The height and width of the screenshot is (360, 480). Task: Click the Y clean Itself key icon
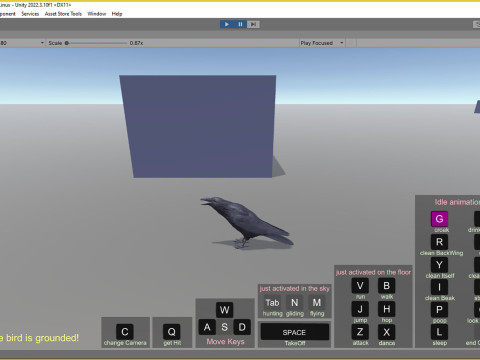439,265
